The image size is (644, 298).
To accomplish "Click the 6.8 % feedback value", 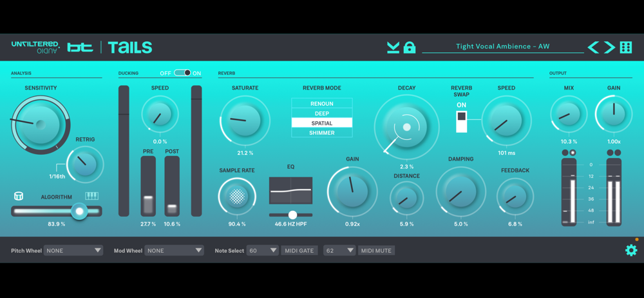I will (515, 224).
